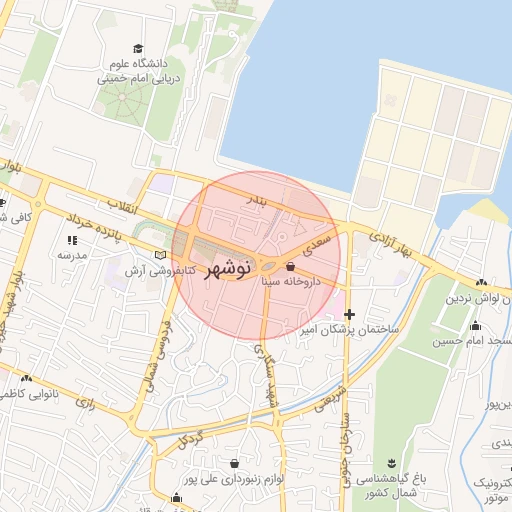Open the botanical garden flower icon
Image resolution: width=512 pixels, height=512 pixels.
tap(392, 463)
